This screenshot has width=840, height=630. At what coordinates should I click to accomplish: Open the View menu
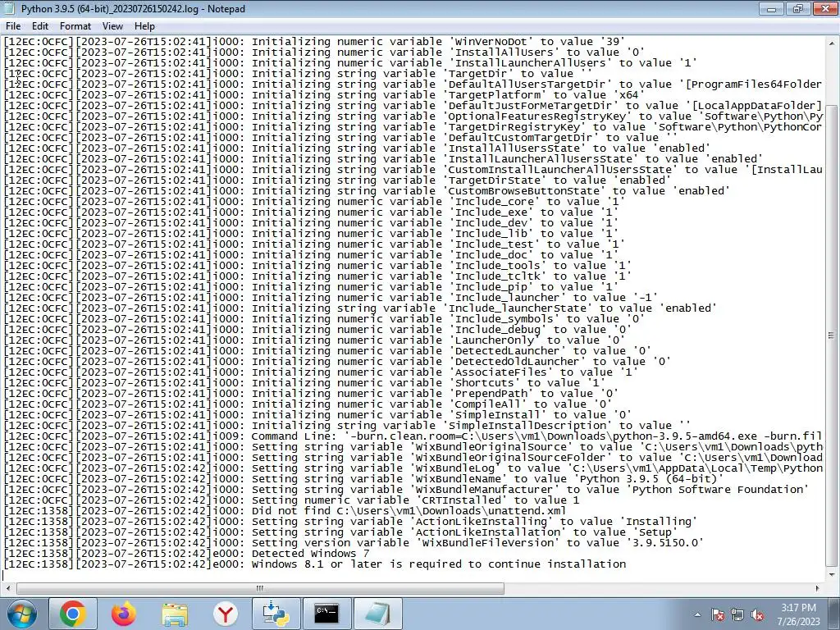[112, 26]
